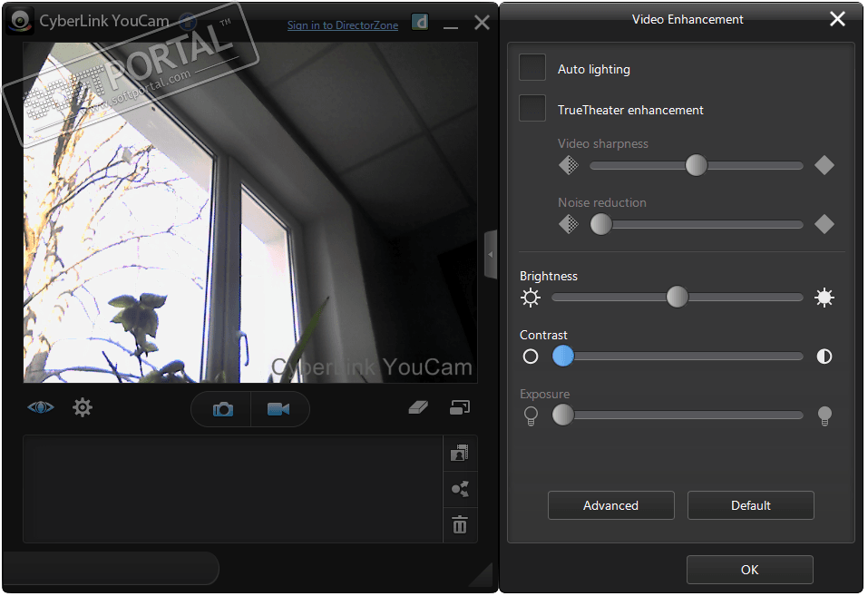
Task: Click the half-filled high contrast icon
Action: 824,357
